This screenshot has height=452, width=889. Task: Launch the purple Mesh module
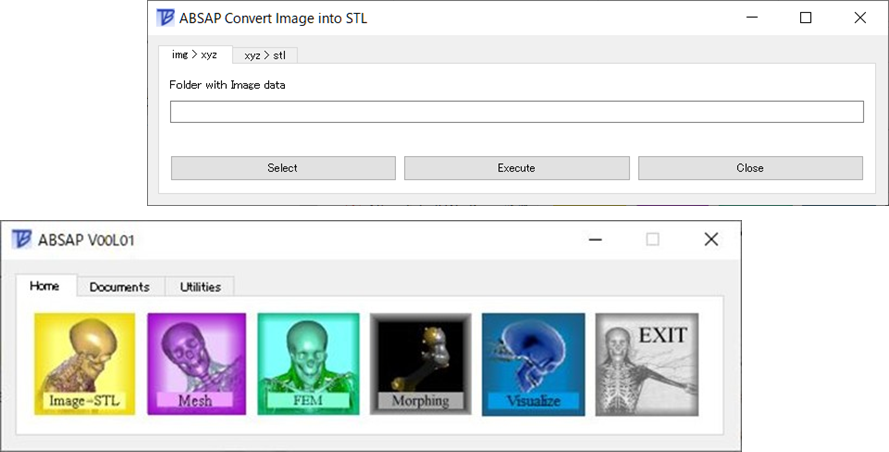197,364
